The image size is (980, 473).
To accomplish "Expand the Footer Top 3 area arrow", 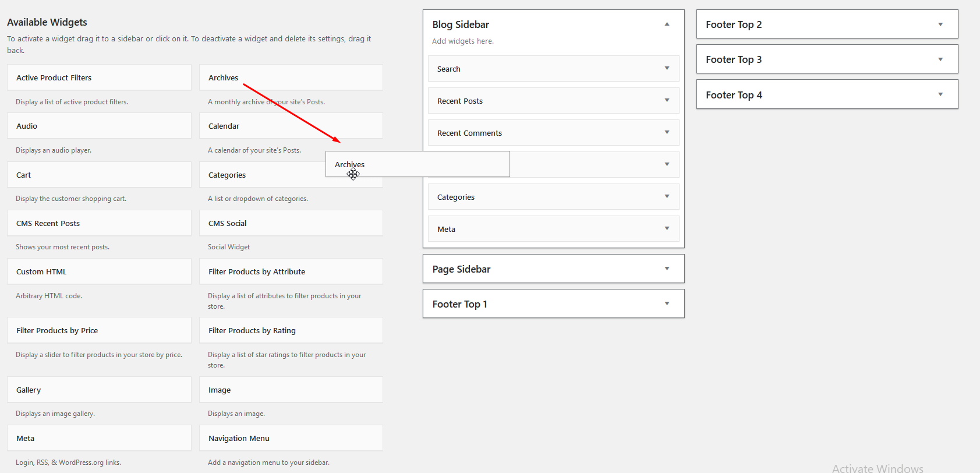I will pos(940,59).
